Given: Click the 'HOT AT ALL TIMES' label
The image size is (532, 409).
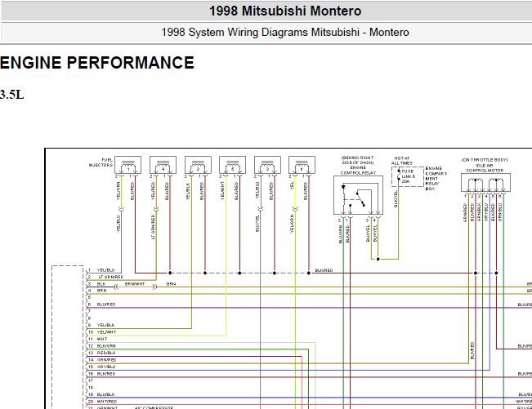Looking at the screenshot, I should click(x=402, y=161).
